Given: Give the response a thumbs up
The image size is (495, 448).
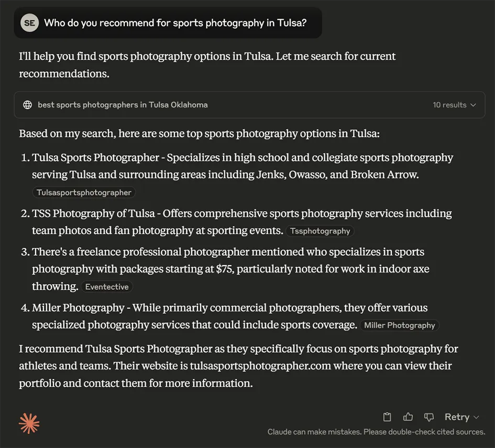Looking at the screenshot, I should 408,417.
